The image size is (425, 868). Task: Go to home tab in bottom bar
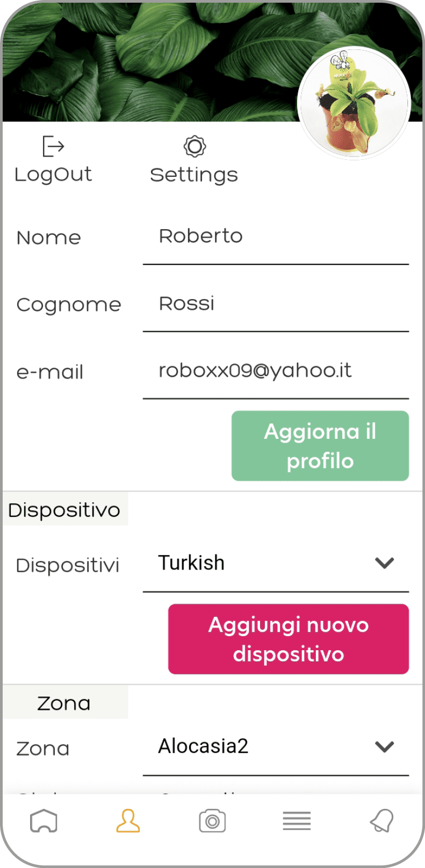(44, 821)
